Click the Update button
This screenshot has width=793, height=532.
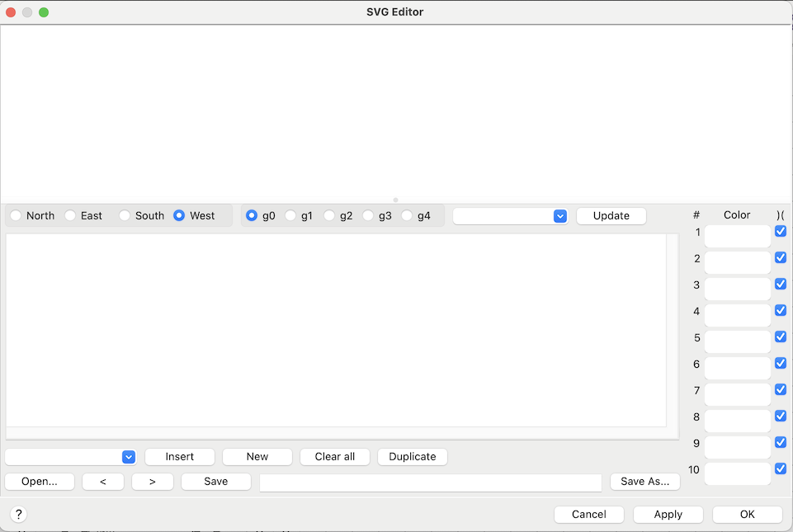pos(611,216)
